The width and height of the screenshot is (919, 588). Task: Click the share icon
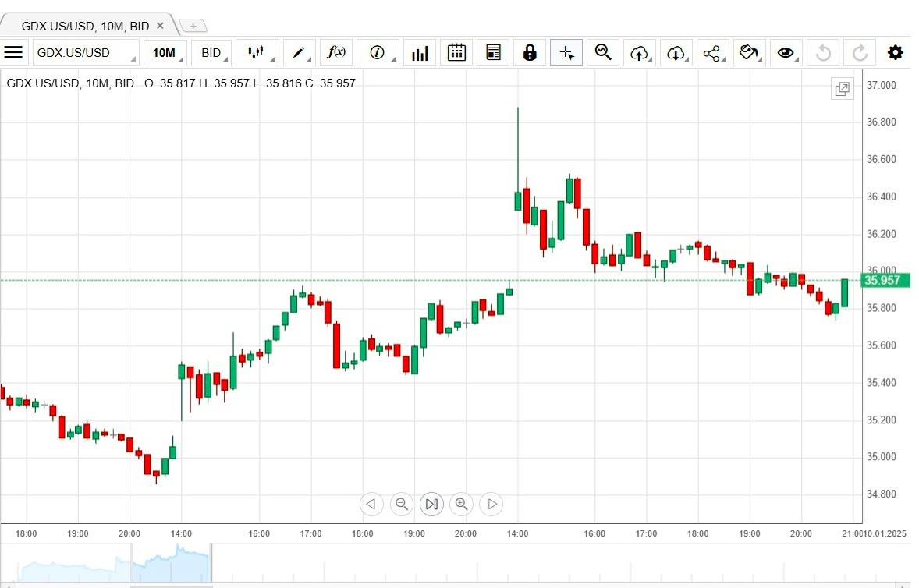click(711, 53)
